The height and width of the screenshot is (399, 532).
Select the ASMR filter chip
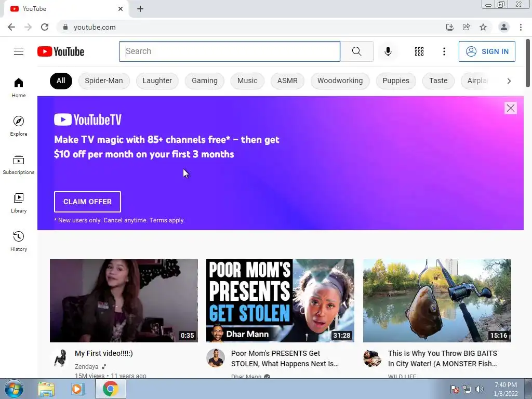coord(287,81)
